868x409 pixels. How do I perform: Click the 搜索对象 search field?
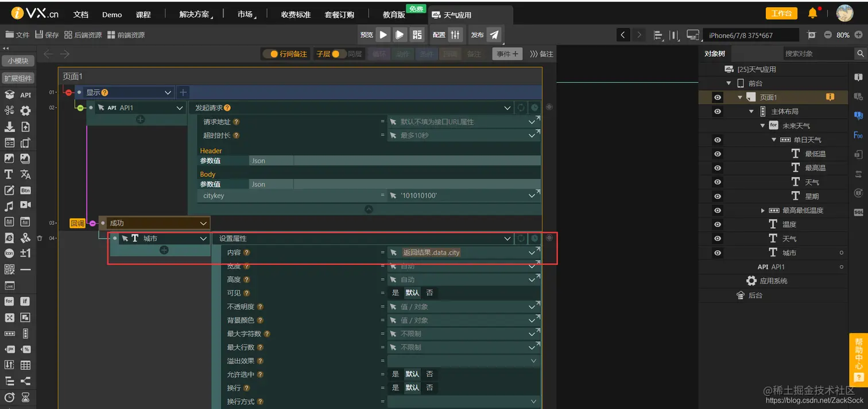pos(819,53)
